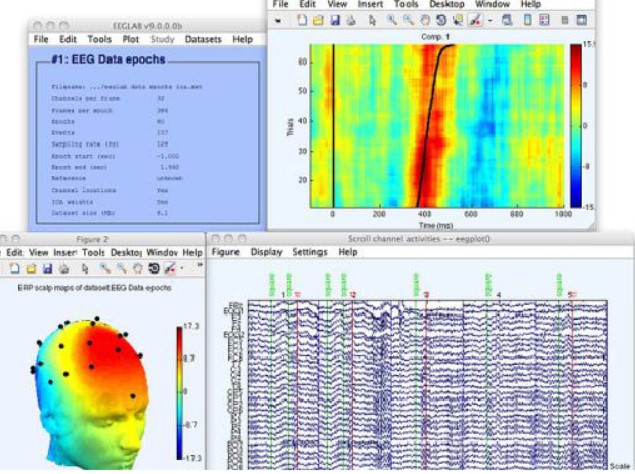Click epoch number 1 marker in eegplot
This screenshot has height=474, width=635.
(x=283, y=295)
